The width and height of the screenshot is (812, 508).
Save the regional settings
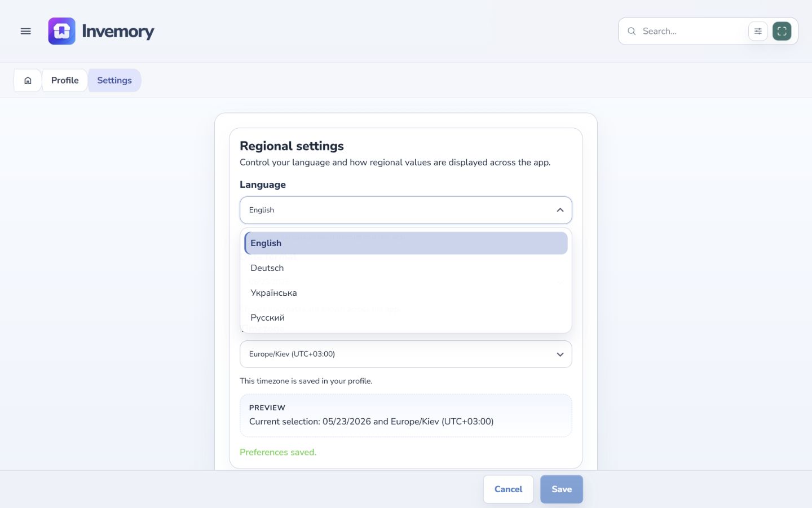pyautogui.click(x=562, y=489)
